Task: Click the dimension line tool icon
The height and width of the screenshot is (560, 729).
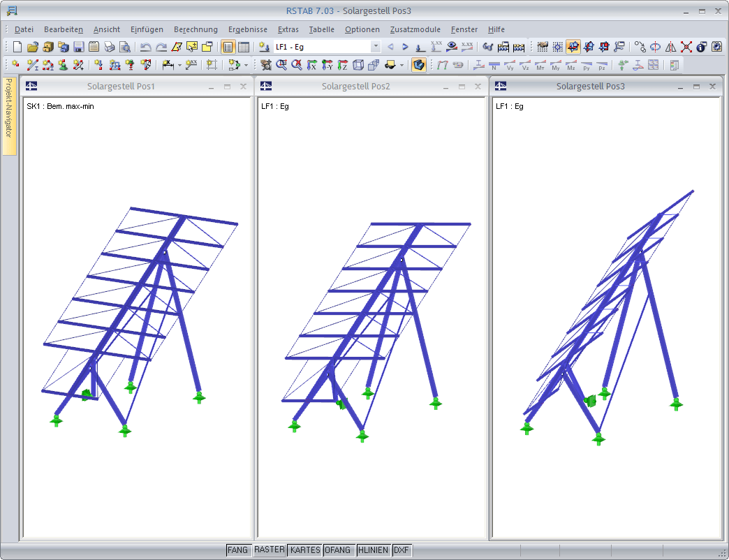Action: pyautogui.click(x=168, y=65)
